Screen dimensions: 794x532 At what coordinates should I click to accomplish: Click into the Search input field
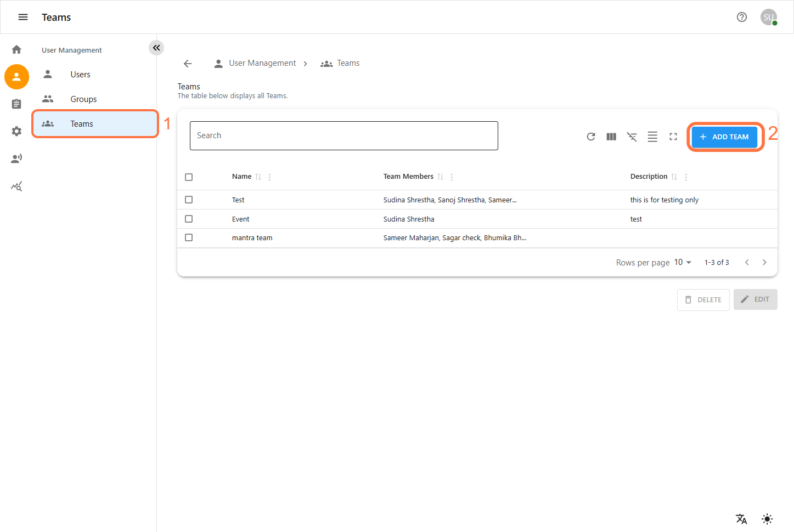coord(343,135)
